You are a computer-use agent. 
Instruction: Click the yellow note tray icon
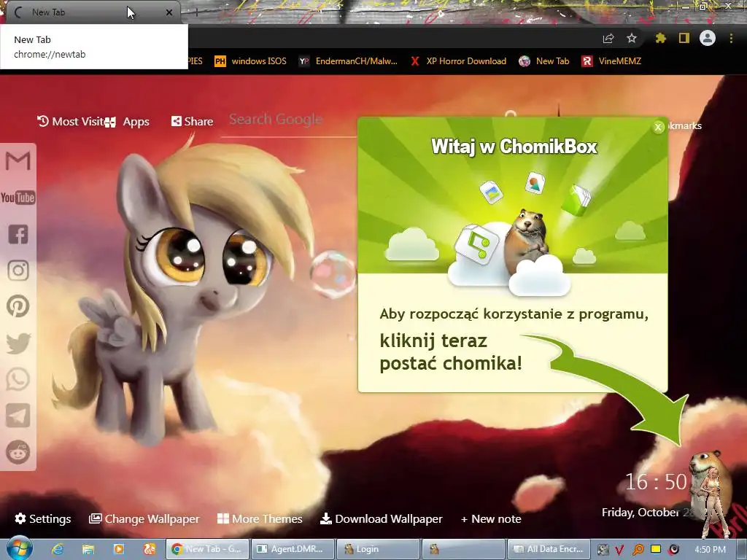coord(656,549)
